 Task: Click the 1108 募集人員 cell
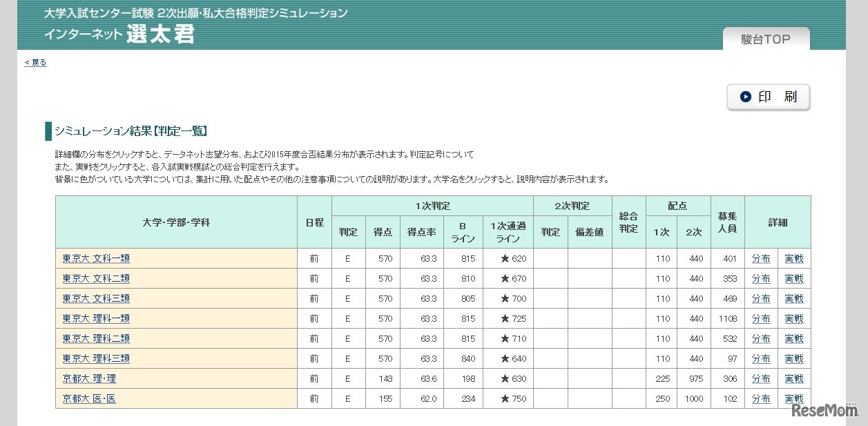click(x=728, y=319)
